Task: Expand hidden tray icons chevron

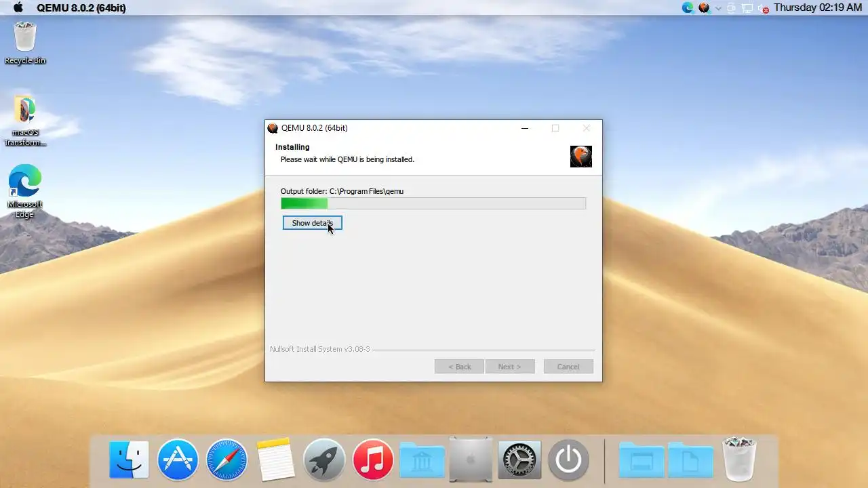Action: 718,8
